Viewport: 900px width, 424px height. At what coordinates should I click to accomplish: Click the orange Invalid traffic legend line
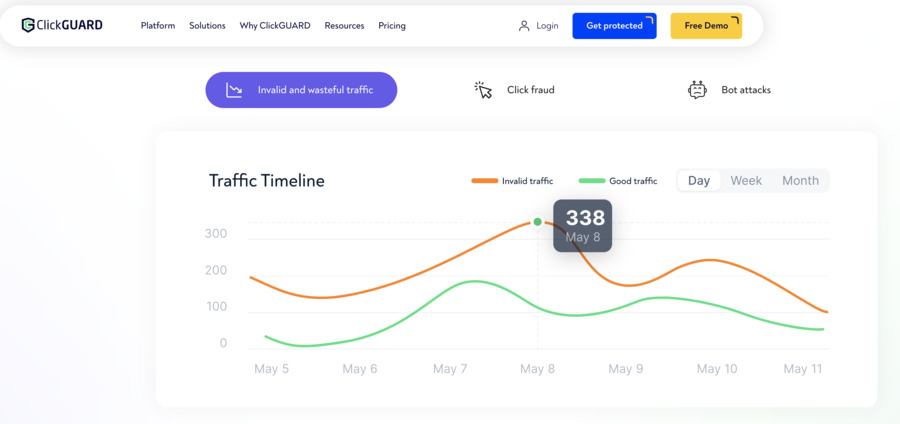point(484,181)
